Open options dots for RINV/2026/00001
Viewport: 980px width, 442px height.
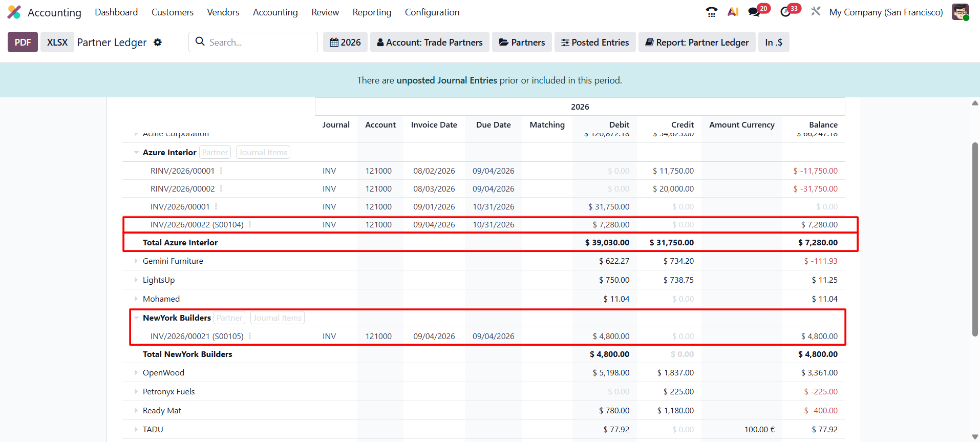click(x=221, y=171)
